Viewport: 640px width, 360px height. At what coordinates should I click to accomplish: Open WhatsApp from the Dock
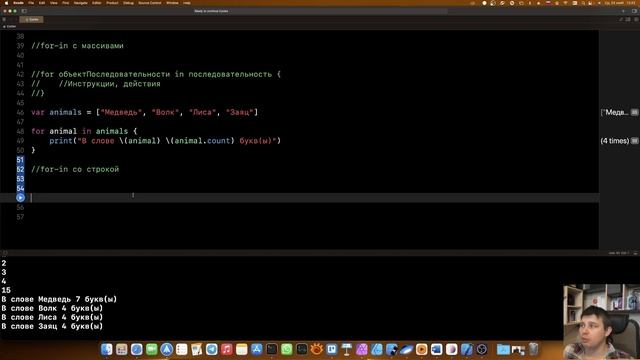(x=287, y=349)
